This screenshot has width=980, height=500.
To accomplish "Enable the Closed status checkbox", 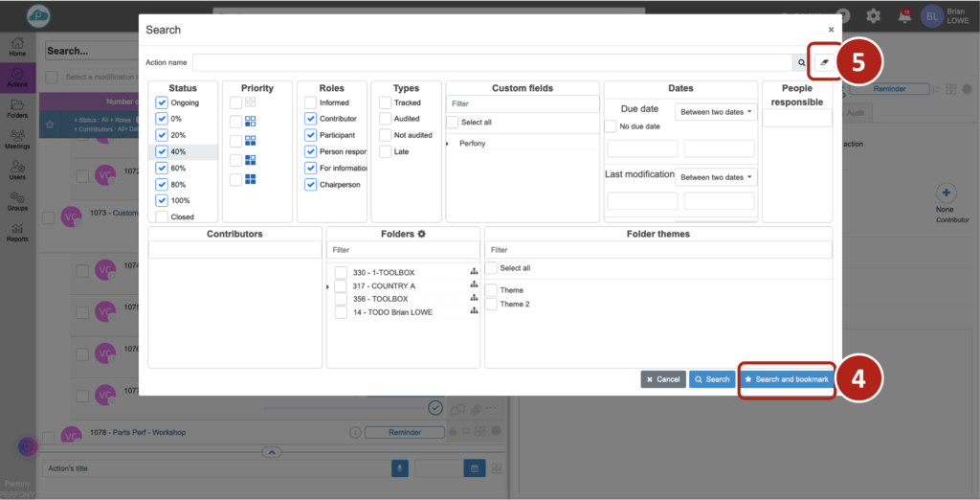I will pyautogui.click(x=162, y=217).
